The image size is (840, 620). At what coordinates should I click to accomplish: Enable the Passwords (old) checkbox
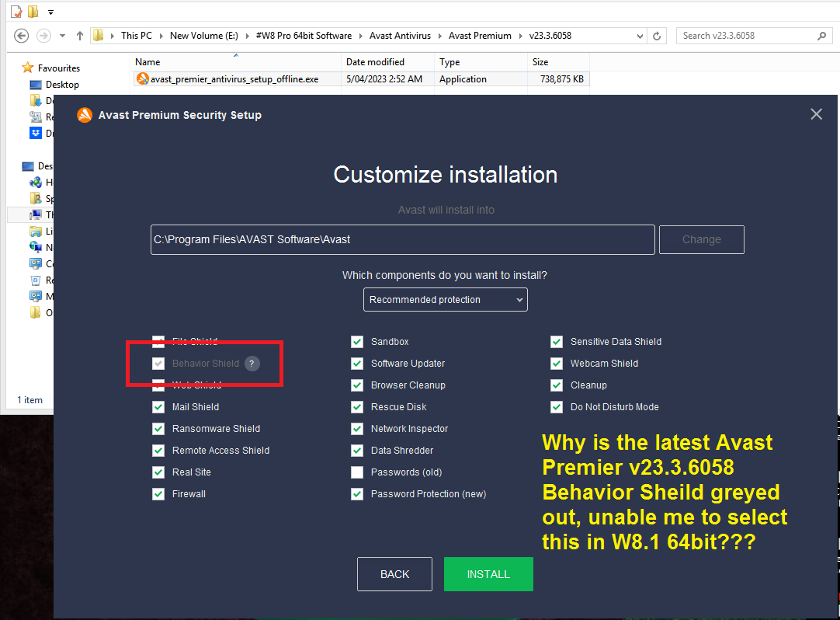click(x=357, y=472)
